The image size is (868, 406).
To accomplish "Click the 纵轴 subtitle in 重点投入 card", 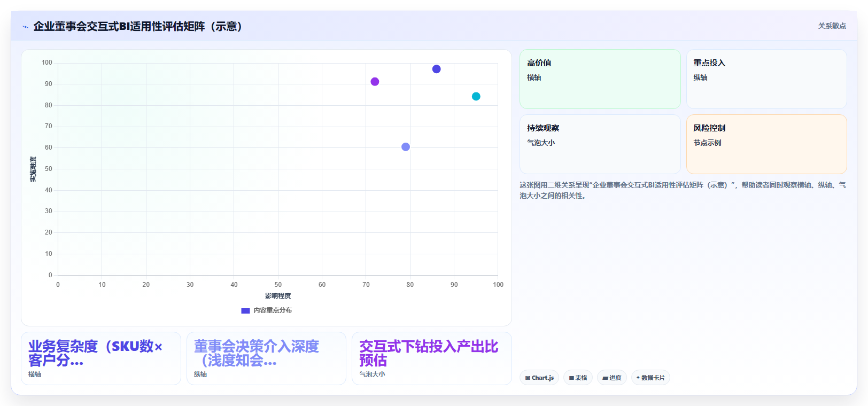I will click(700, 77).
